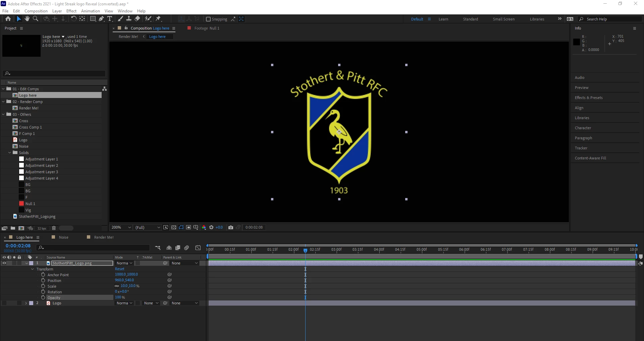The height and width of the screenshot is (341, 644).
Task: Open the Choose grid and guide options icon
Action: [196, 228]
